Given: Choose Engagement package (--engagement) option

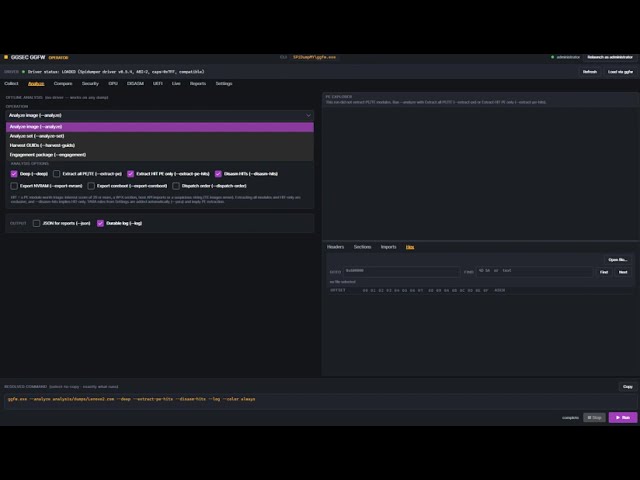Looking at the screenshot, I should coord(160,155).
